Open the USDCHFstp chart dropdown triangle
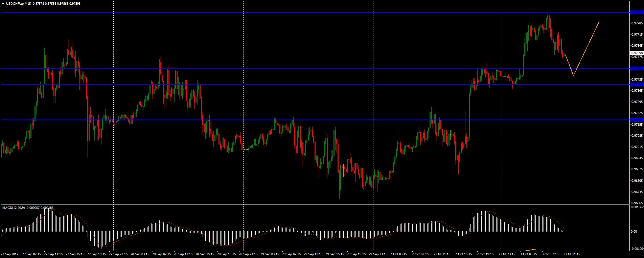 (x=3, y=3)
